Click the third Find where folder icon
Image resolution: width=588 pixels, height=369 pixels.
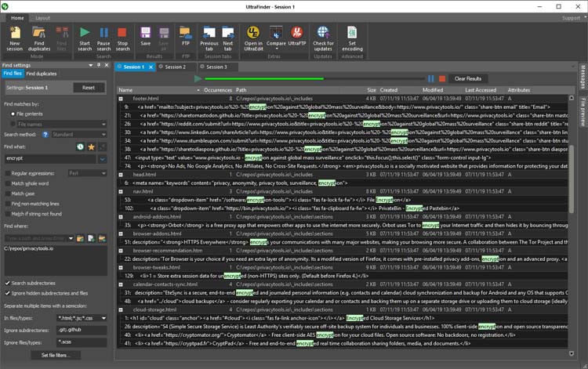[x=102, y=238]
